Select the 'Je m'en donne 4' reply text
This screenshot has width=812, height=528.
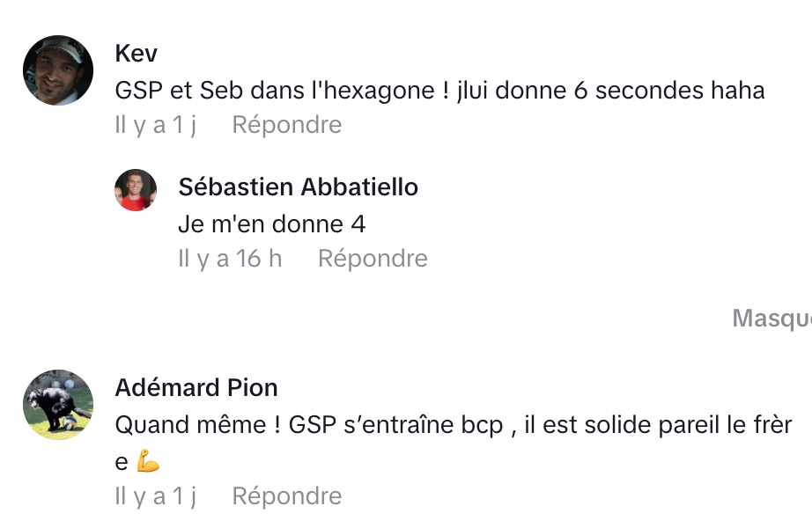(x=271, y=224)
